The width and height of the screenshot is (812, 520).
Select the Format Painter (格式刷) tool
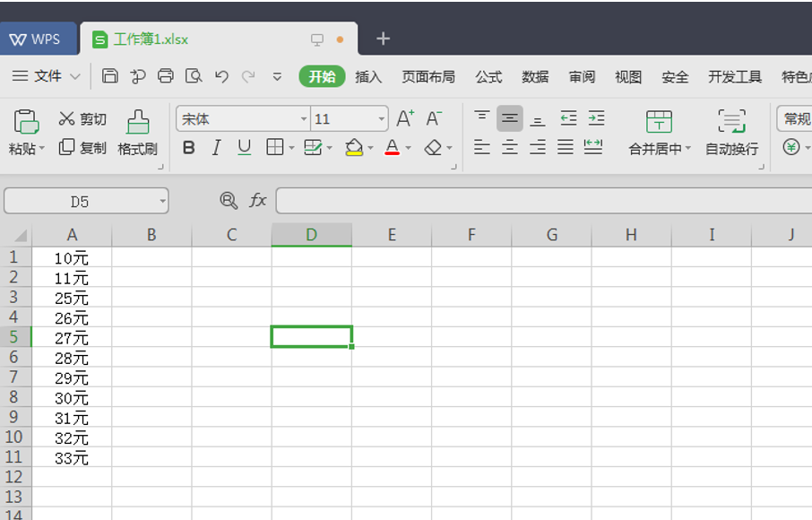(137, 133)
